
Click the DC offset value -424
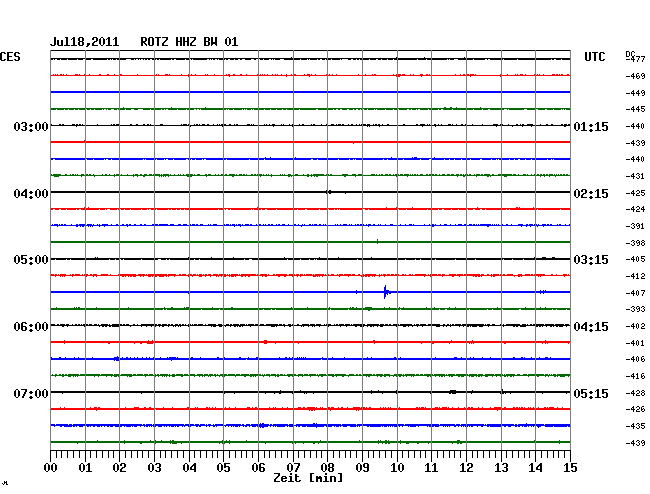635,209
